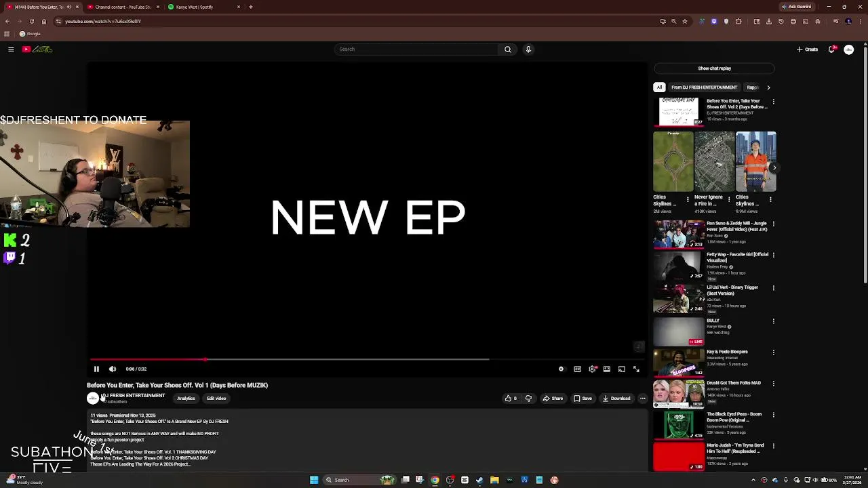Image resolution: width=868 pixels, height=488 pixels.
Task: Pause the video with the pause button
Action: point(96,369)
